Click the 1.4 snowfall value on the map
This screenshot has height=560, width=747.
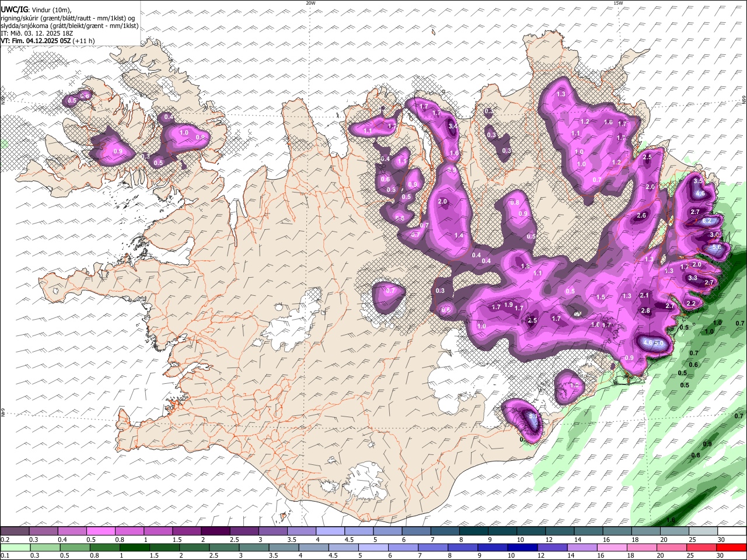pyautogui.click(x=459, y=236)
